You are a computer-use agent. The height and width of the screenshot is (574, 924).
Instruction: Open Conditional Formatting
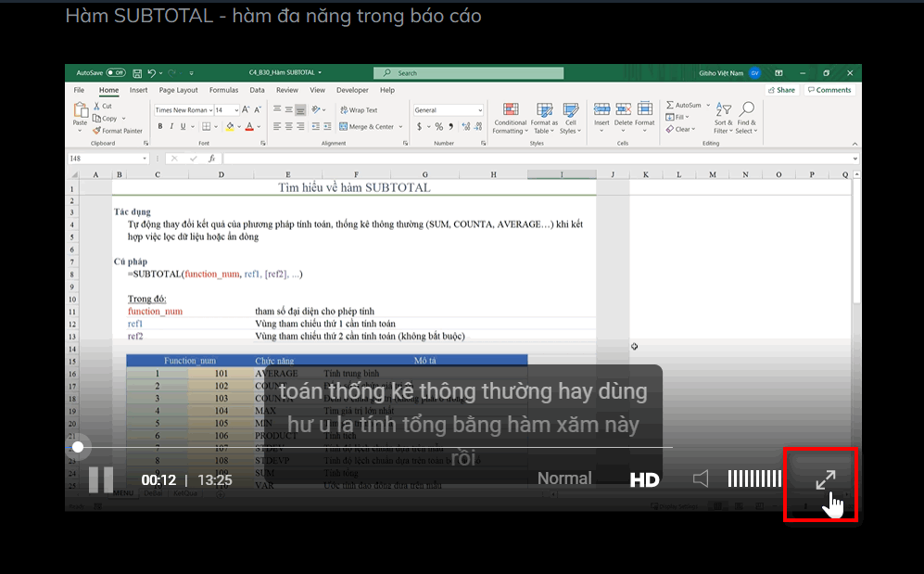click(510, 118)
